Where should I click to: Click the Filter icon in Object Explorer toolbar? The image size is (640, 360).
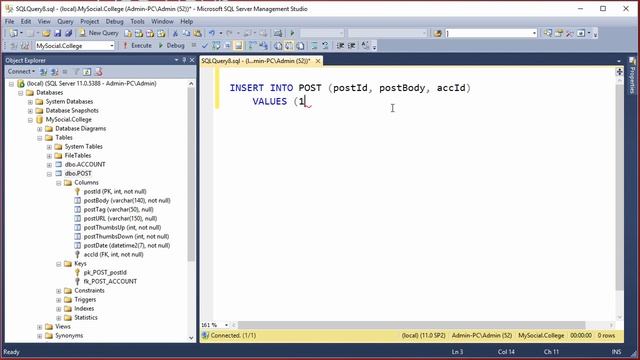click(x=76, y=72)
